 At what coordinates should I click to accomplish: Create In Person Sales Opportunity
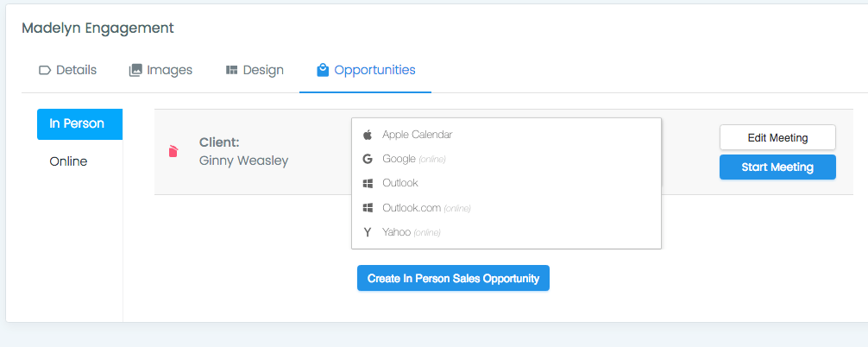(453, 278)
